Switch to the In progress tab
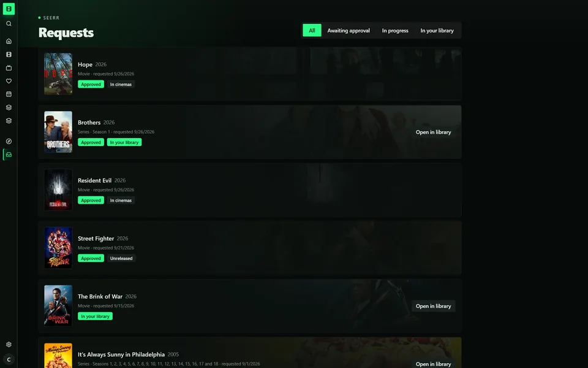Viewport: 588px width, 368px height. point(395,31)
